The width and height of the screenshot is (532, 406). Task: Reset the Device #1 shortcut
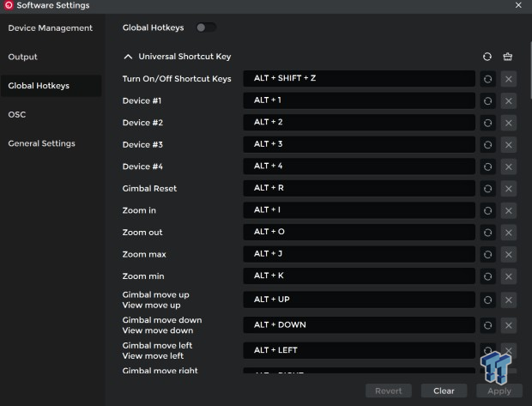(x=487, y=100)
